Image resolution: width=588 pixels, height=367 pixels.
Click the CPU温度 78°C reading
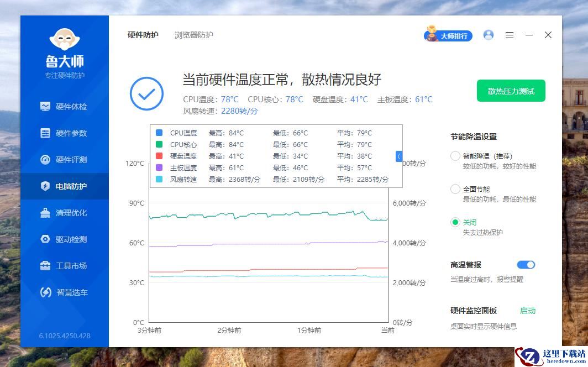click(229, 99)
